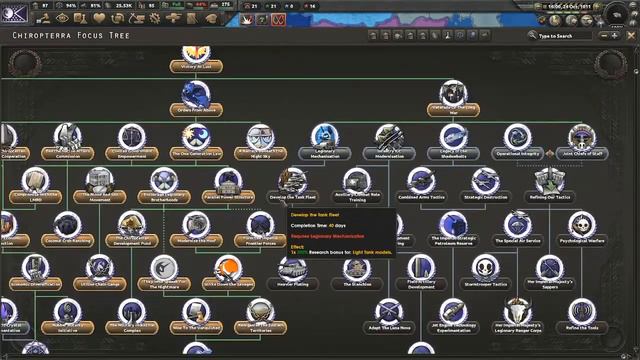Select The Moon and Star Movement focus
Image resolution: width=640 pixels, height=360 pixels.
(100, 186)
